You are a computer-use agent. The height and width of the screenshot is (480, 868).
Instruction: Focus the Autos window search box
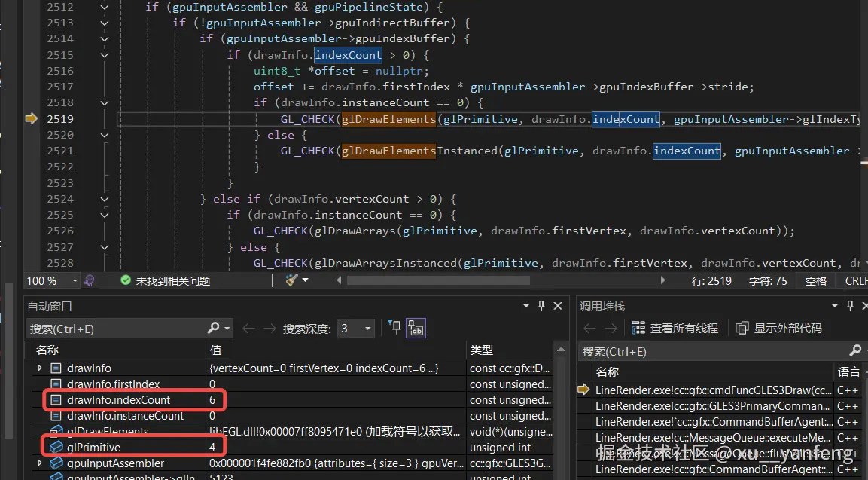pyautogui.click(x=116, y=329)
